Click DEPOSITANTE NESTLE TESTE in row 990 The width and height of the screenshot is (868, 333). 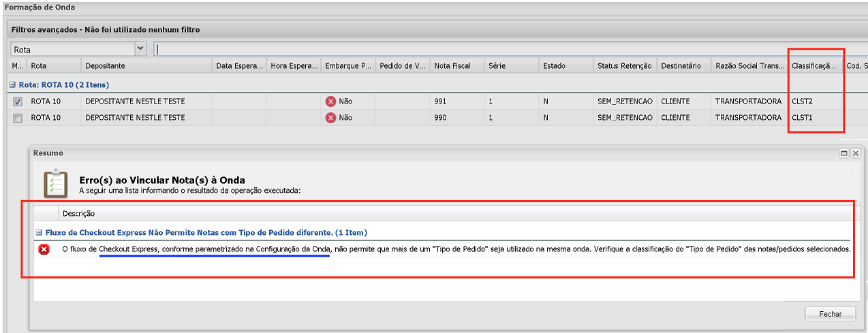click(x=146, y=118)
